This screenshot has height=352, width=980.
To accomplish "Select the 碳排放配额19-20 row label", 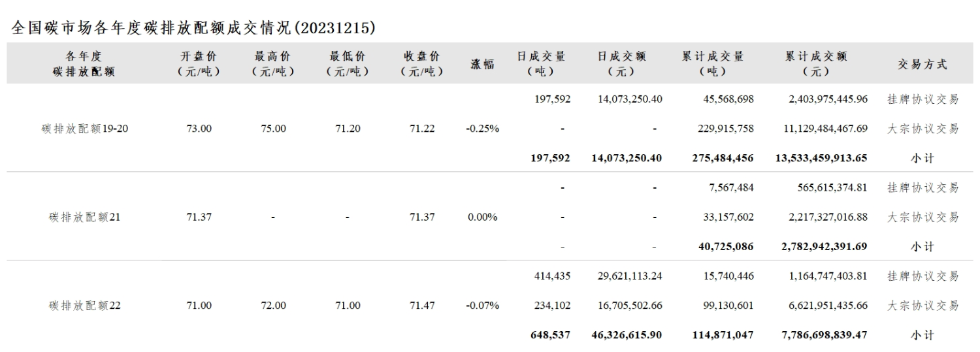I will click(85, 129).
